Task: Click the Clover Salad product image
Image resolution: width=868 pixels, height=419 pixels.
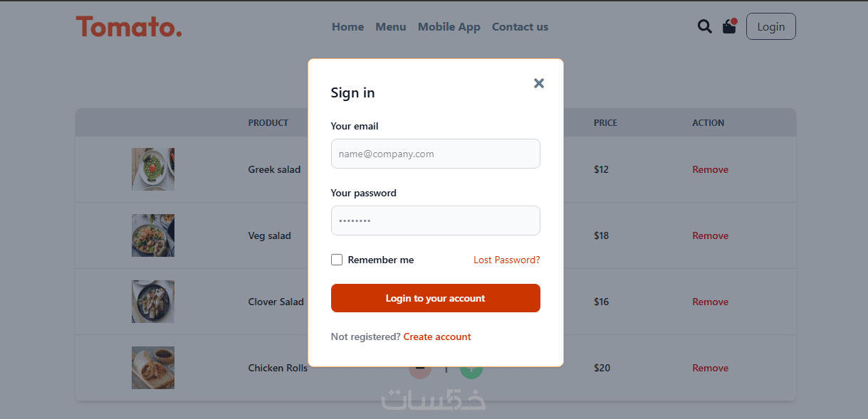Action: point(153,302)
